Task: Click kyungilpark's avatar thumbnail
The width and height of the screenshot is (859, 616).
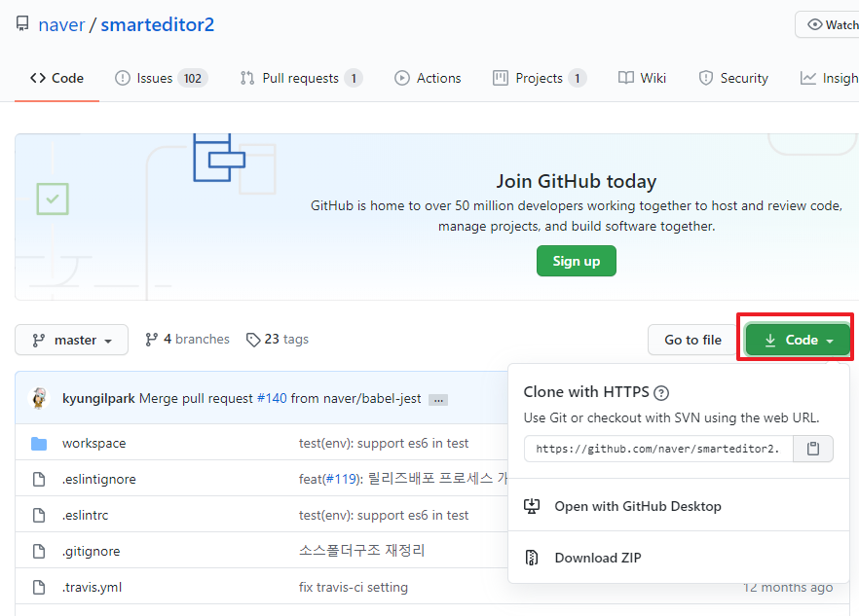Action: tap(39, 399)
